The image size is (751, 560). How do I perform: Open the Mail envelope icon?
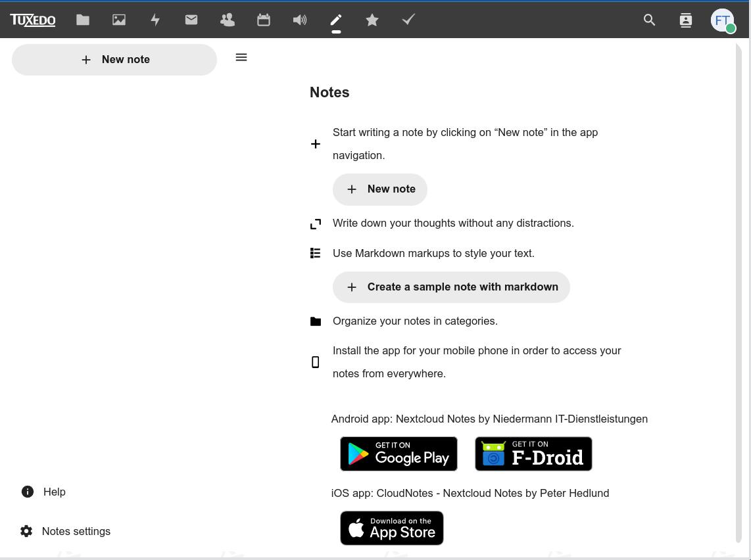[x=191, y=20]
